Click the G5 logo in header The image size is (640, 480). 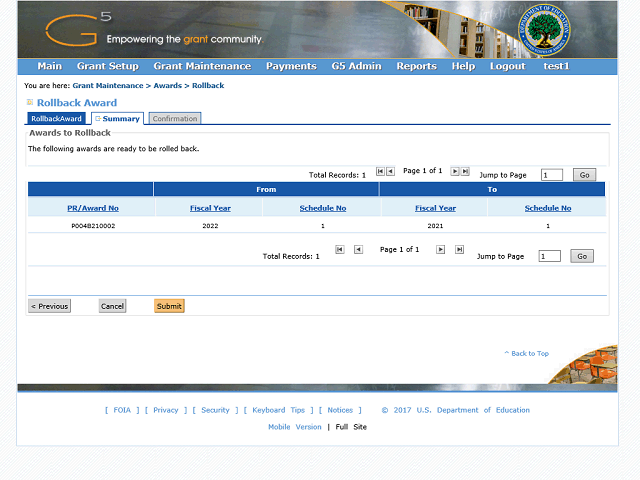pyautogui.click(x=78, y=29)
